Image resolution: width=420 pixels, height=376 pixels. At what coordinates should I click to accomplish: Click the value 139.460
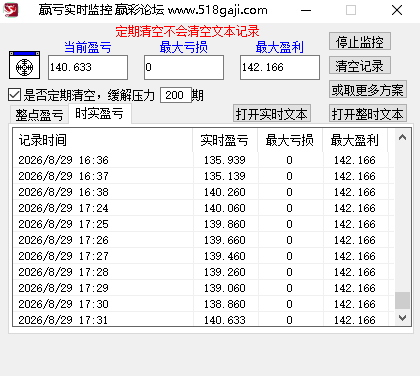point(225,256)
